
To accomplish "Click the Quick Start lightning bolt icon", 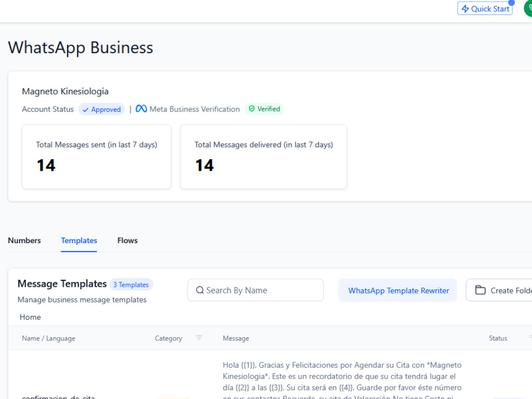I will 465,9.
